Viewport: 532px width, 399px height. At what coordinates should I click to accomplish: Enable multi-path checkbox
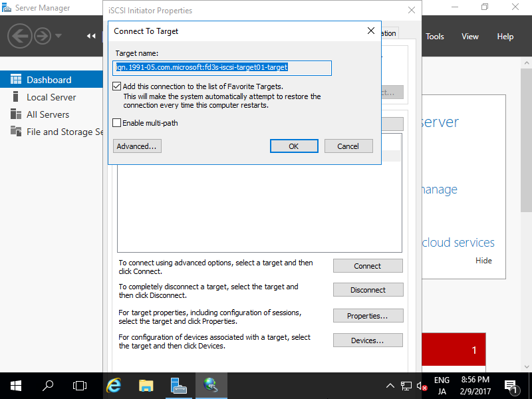coord(117,123)
